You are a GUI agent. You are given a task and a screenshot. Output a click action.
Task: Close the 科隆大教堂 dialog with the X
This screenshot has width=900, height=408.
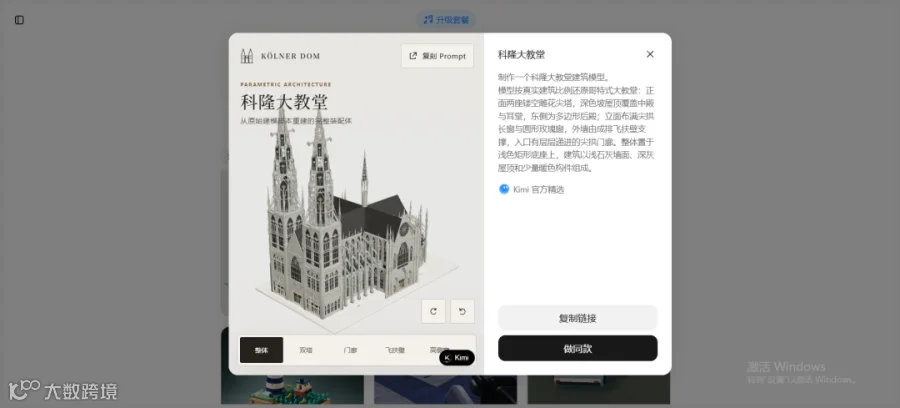click(x=650, y=54)
